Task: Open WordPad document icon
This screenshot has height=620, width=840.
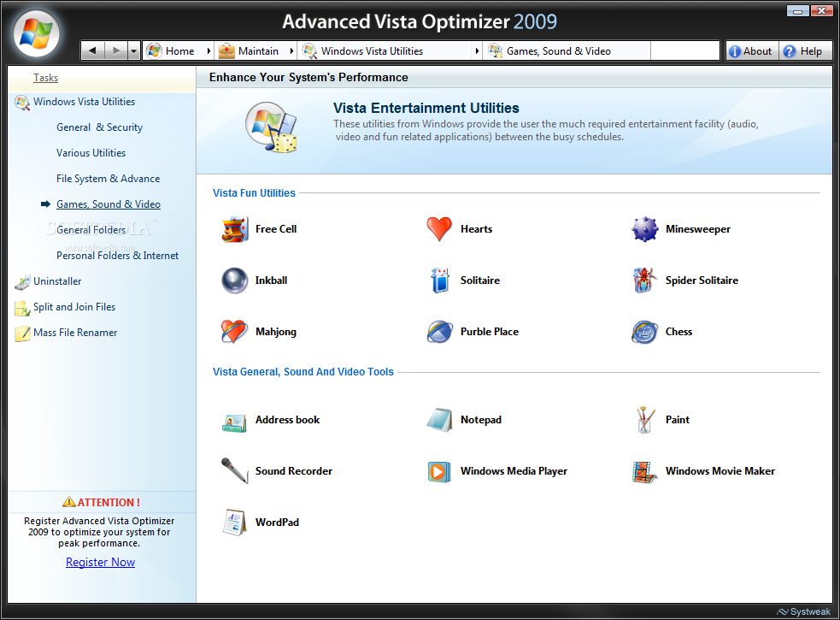Action: coord(235,523)
